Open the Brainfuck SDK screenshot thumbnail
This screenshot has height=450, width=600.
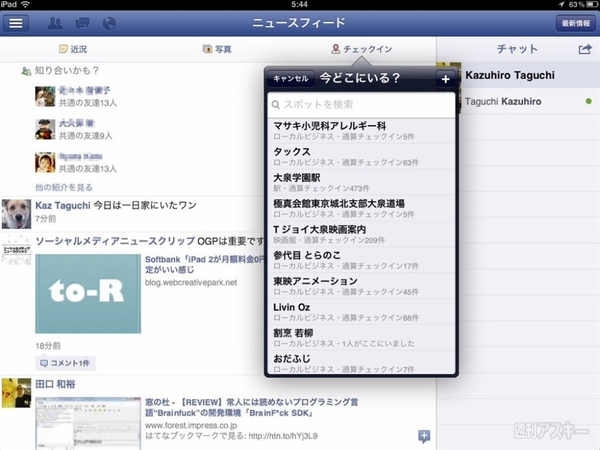click(88, 423)
